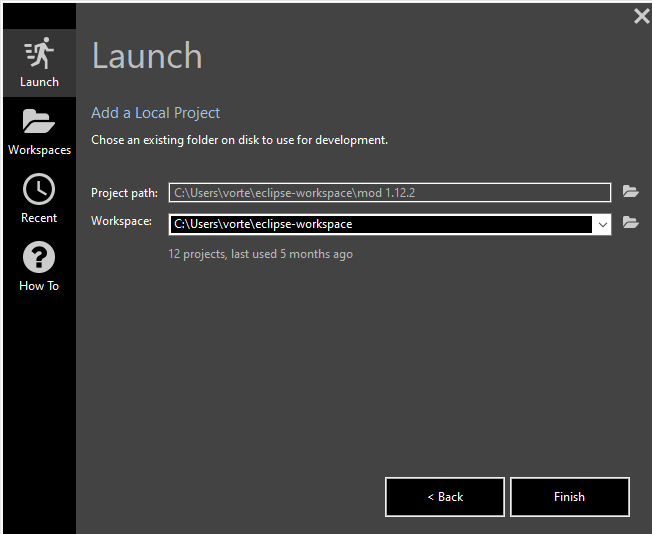Click the running man Launch icon
Screen dimensions: 652x534
(39, 53)
